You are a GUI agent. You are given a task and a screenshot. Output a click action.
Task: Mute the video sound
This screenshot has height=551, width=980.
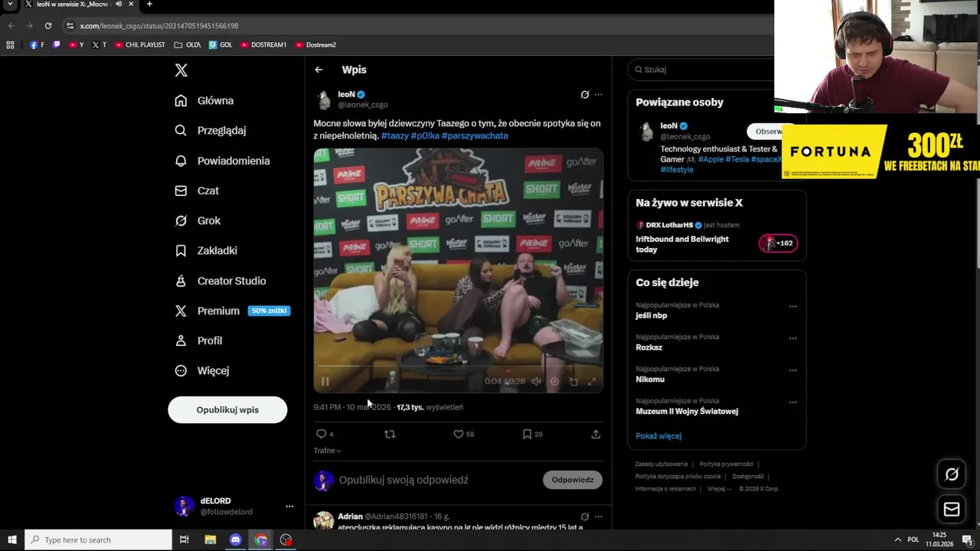coord(536,381)
